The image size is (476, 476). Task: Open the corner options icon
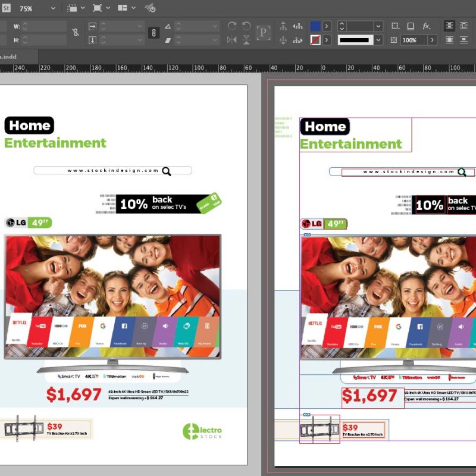[x=395, y=26]
